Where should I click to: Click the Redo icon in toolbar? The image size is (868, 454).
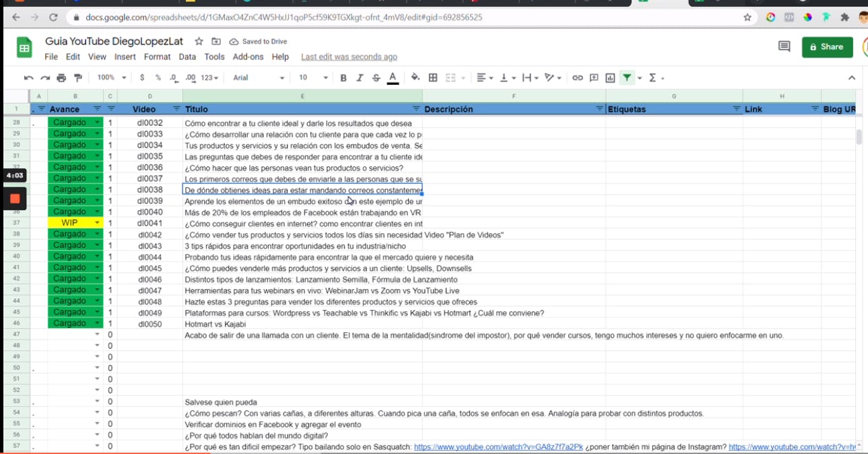[x=45, y=78]
